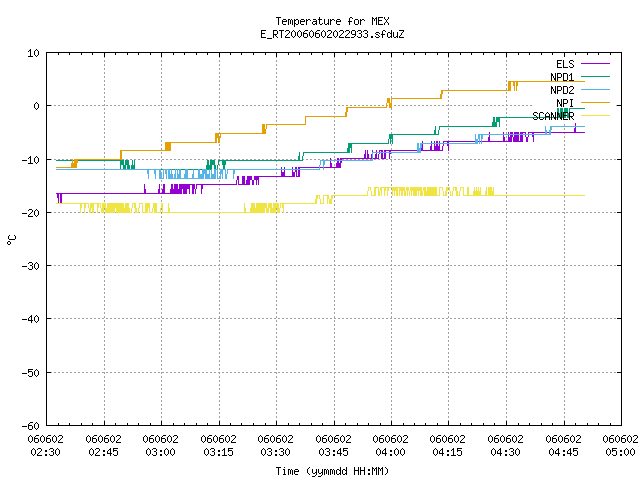Click the y-axis label -20

point(31,213)
